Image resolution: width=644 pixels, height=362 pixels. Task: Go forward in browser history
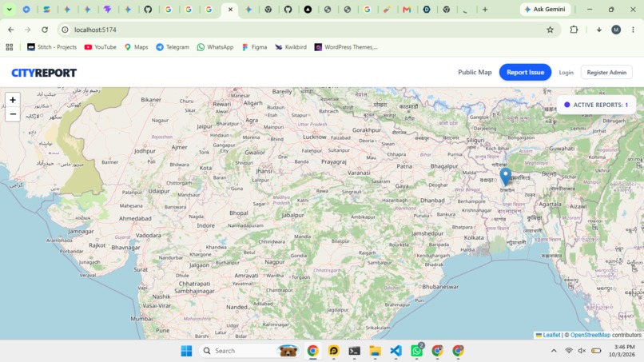pos(27,30)
